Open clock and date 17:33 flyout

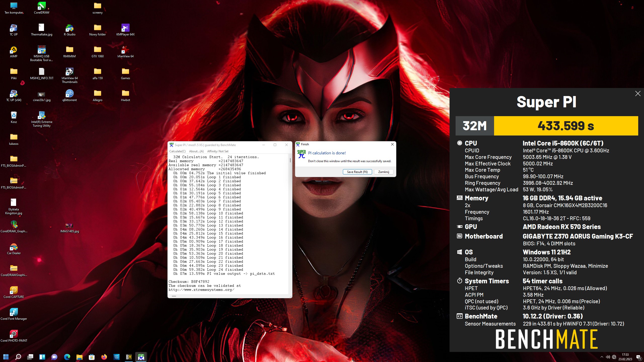click(x=625, y=357)
